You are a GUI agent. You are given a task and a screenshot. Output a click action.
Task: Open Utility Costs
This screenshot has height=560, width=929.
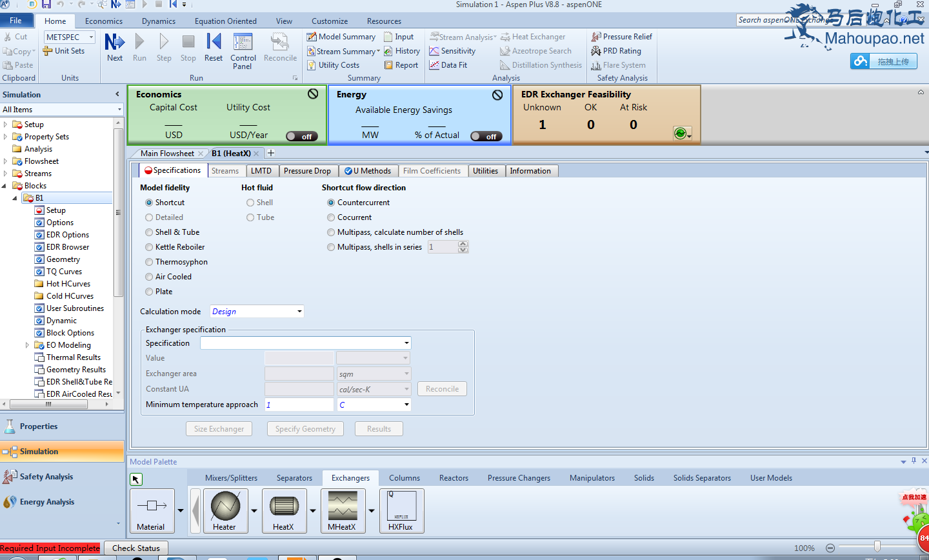pos(333,65)
